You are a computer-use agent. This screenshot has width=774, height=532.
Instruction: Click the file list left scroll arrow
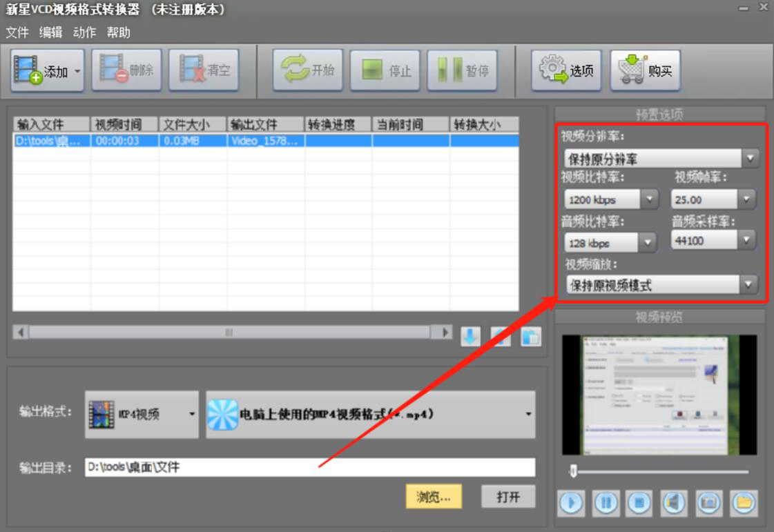[x=21, y=332]
